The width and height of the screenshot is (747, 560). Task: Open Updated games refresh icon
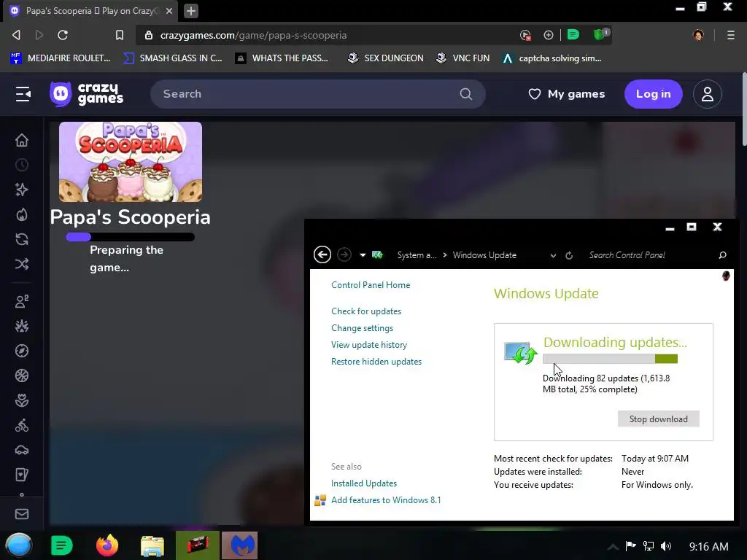pos(21,239)
